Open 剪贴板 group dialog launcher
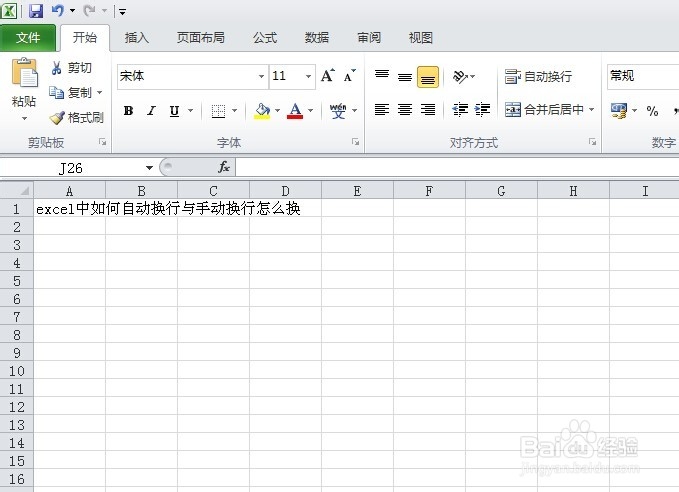The width and height of the screenshot is (679, 492). 103,142
